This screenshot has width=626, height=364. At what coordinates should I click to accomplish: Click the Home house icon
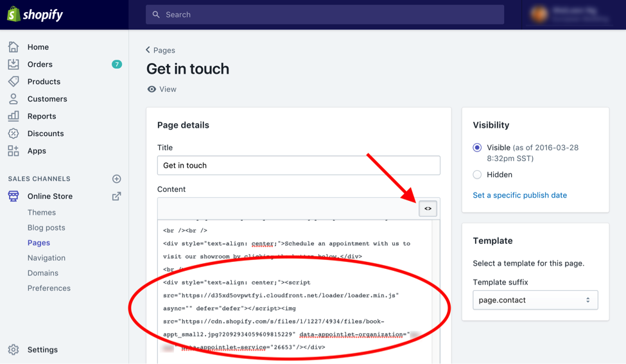click(13, 47)
